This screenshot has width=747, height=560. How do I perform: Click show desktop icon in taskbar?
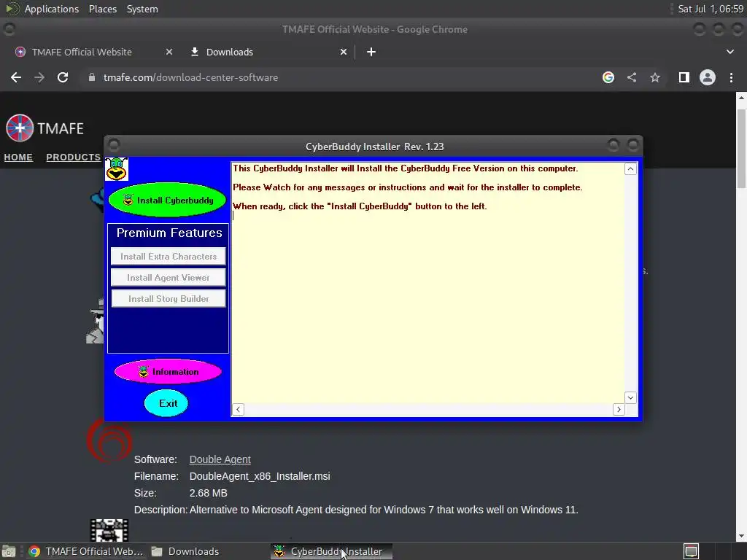[x=8, y=551]
